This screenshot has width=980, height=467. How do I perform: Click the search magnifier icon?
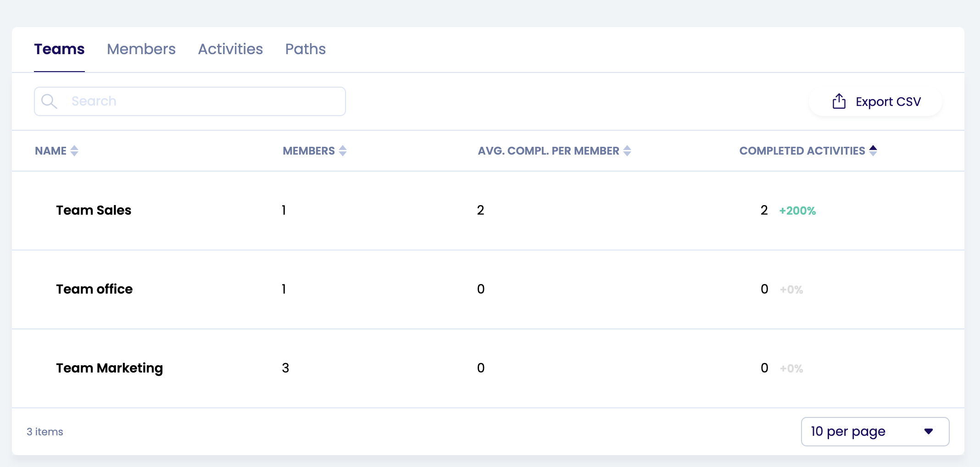49,101
